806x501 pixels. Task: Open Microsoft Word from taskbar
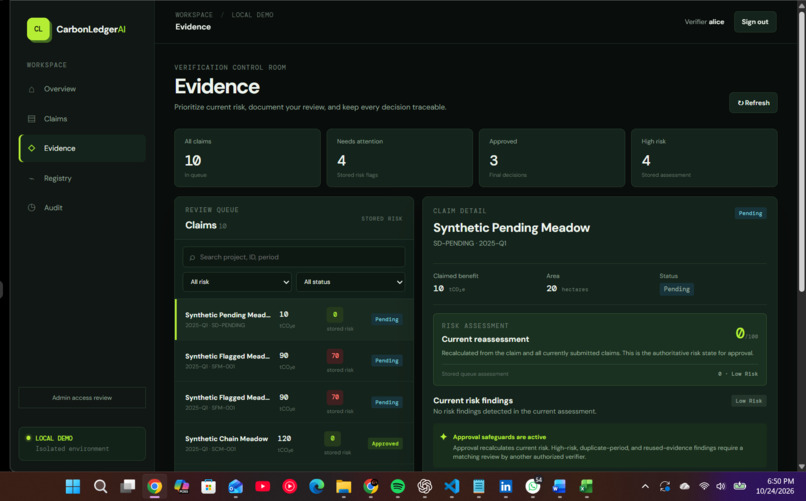pyautogui.click(x=559, y=486)
